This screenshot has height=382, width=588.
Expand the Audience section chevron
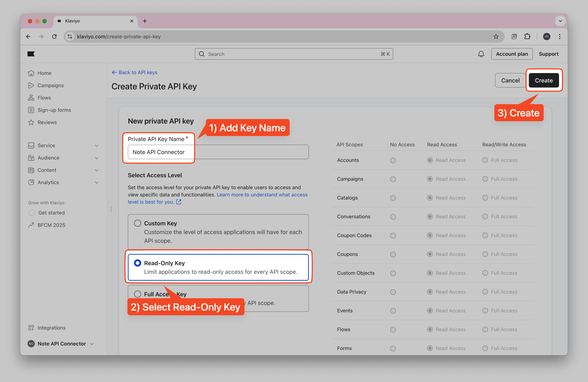[97, 158]
